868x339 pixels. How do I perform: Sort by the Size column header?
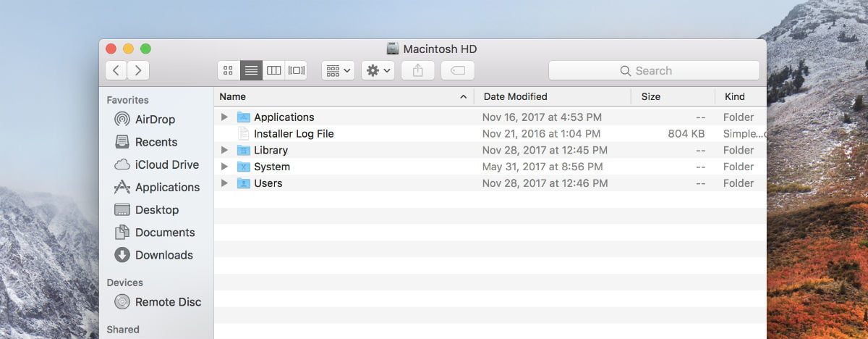click(x=650, y=96)
